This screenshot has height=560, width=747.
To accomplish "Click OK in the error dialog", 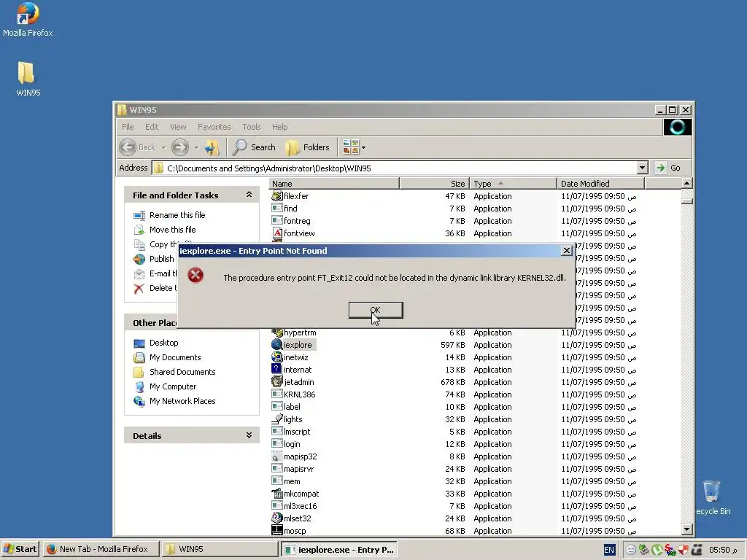I will pos(376,310).
